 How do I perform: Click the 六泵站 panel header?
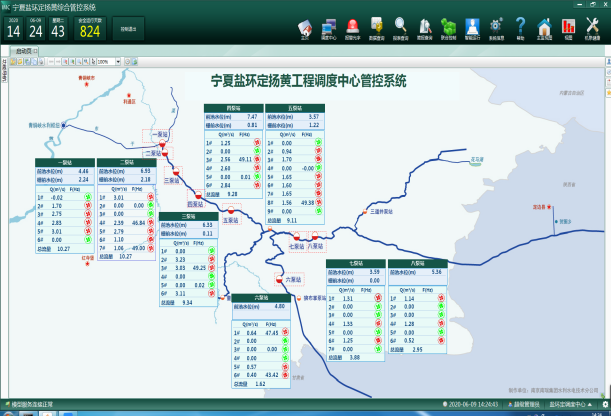coord(261,298)
